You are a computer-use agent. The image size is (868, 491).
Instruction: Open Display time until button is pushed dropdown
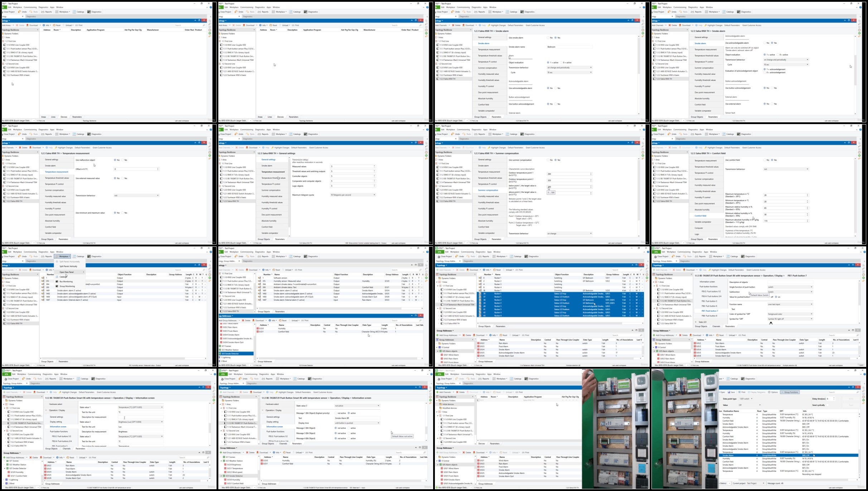pos(357,423)
